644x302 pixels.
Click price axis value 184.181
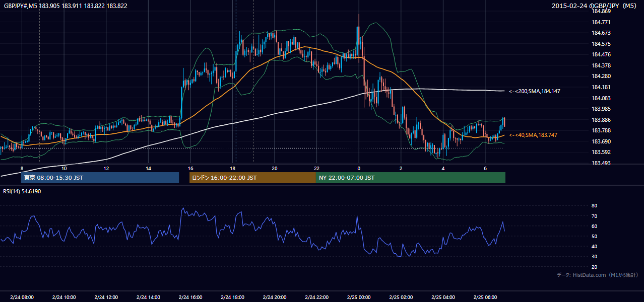point(601,87)
